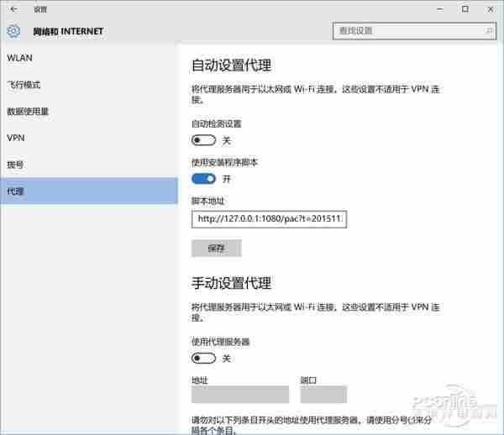Turn off 使用安装程序脚本 switch

204,179
